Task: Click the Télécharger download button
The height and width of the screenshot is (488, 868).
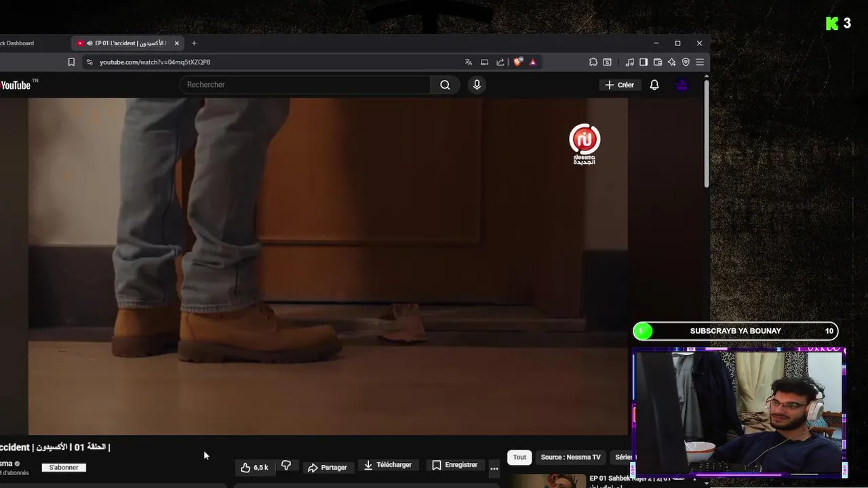Action: click(388, 465)
